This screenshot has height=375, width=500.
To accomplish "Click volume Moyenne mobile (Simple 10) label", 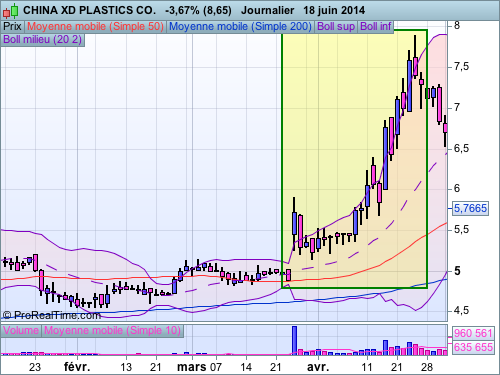I will [112, 331].
